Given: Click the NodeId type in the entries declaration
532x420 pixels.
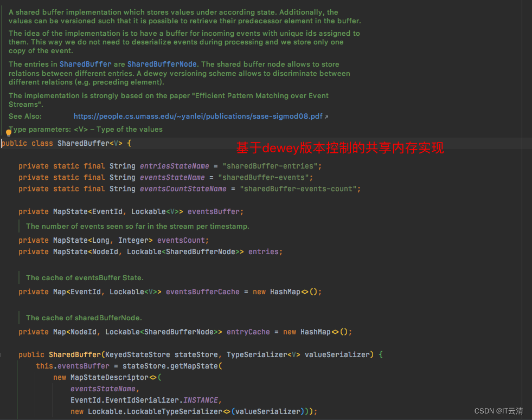Looking at the screenshot, I should click(x=105, y=252).
